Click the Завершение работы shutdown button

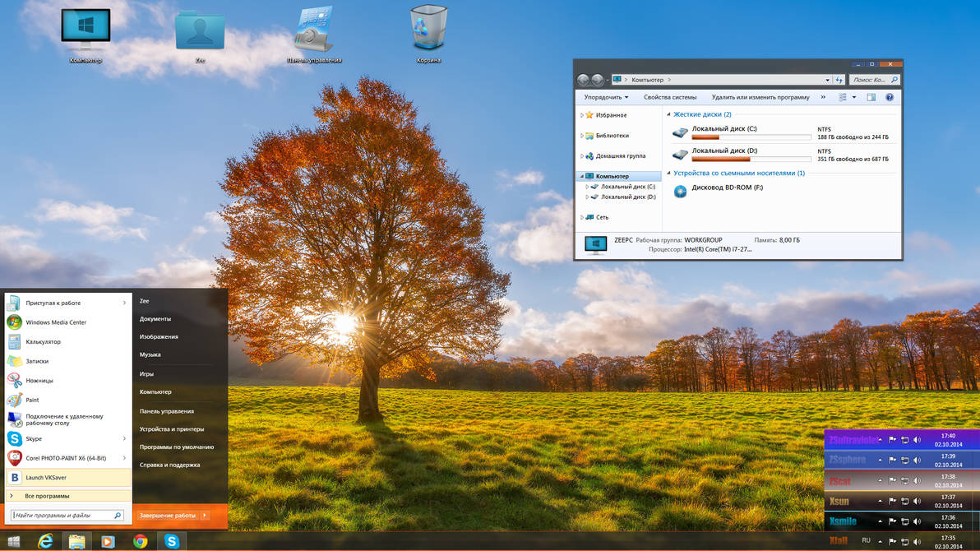[168, 516]
